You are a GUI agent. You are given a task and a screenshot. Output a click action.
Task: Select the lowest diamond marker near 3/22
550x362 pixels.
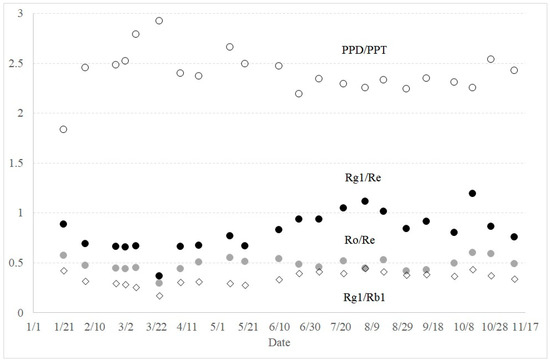[160, 296]
